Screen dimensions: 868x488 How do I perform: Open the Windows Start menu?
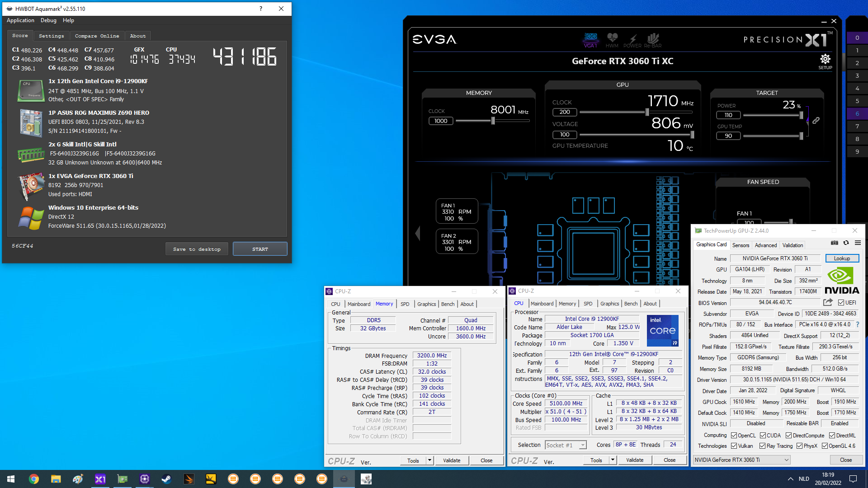click(11, 479)
